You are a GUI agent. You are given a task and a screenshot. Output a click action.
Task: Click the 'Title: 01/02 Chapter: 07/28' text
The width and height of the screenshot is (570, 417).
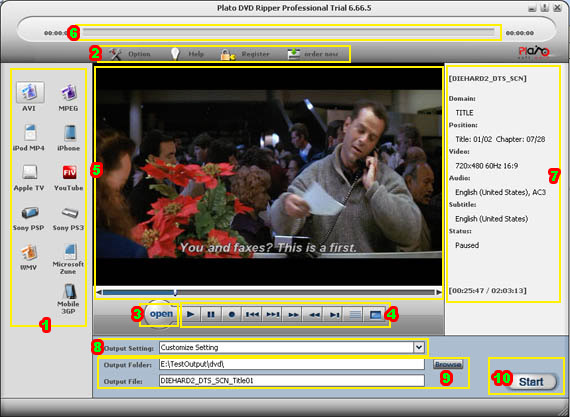tap(500, 139)
